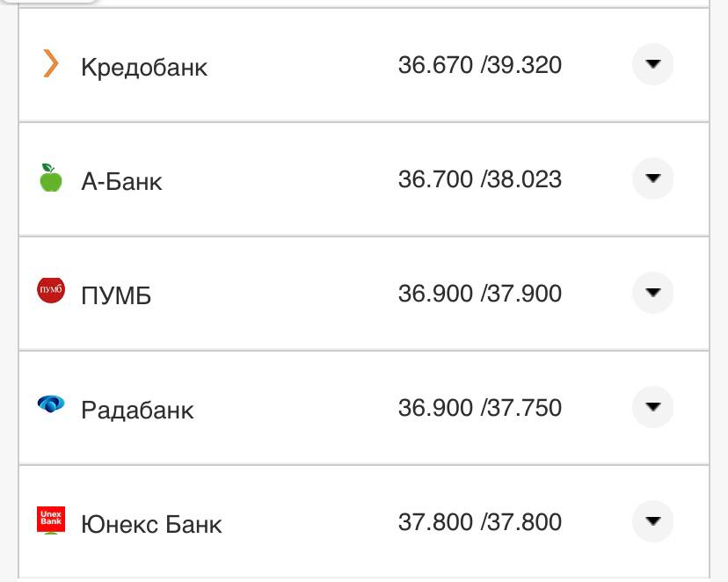Select the green apple А-Банк logo
Screen dimensions: 728x582
pyautogui.click(x=52, y=178)
